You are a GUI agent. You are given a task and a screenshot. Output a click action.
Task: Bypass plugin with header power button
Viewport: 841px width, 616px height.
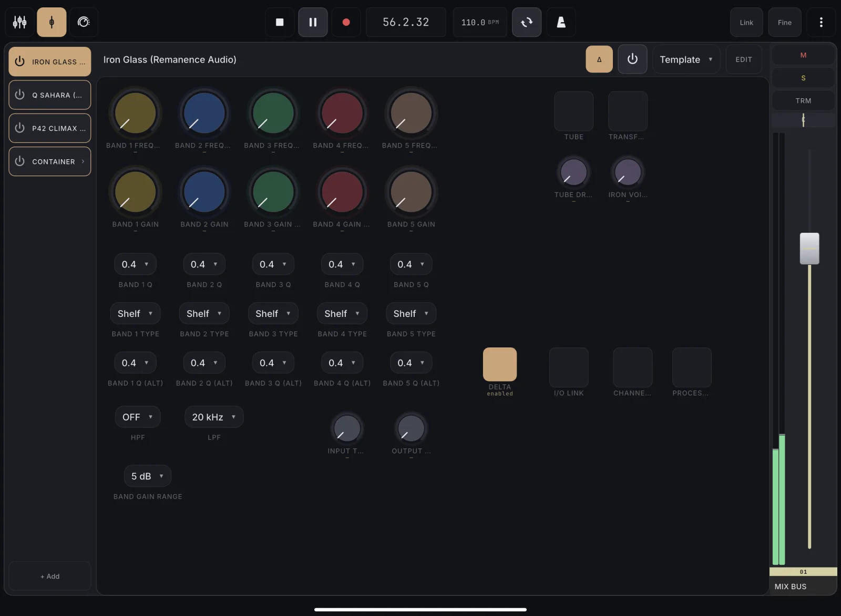point(632,59)
